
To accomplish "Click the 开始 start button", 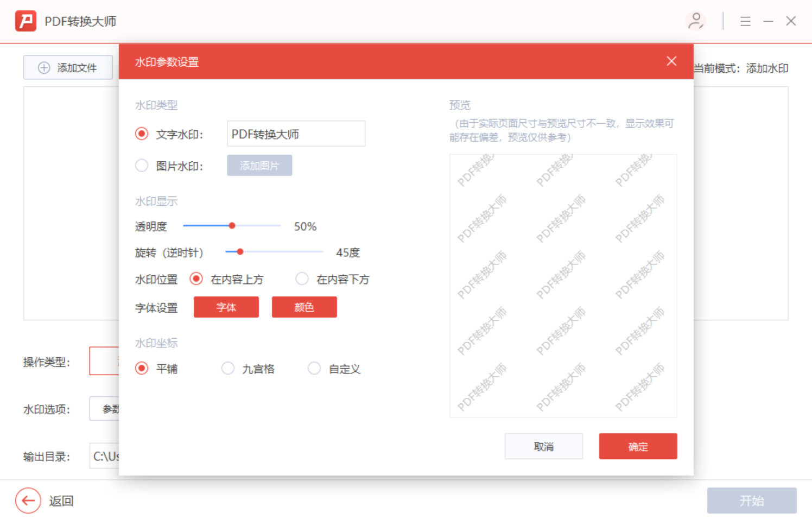I will pyautogui.click(x=752, y=501).
